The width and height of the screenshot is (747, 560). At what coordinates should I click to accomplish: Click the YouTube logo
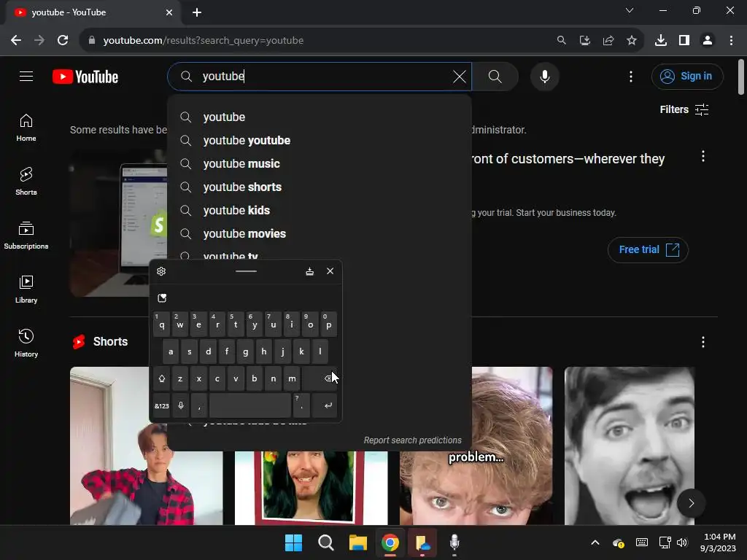click(x=85, y=77)
